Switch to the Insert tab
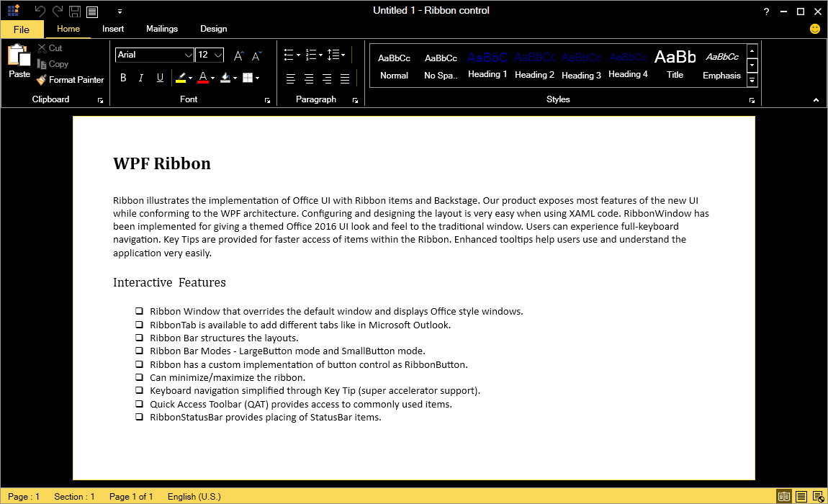 [113, 29]
